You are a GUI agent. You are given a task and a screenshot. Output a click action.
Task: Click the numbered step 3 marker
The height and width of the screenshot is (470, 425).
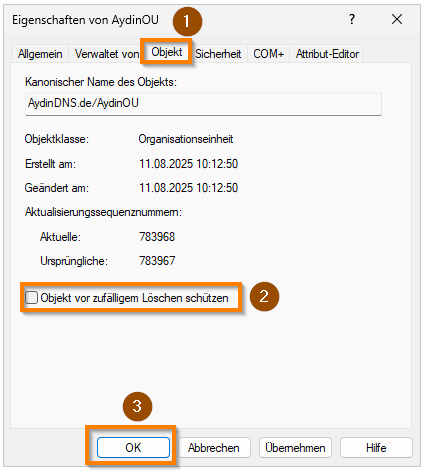point(137,406)
